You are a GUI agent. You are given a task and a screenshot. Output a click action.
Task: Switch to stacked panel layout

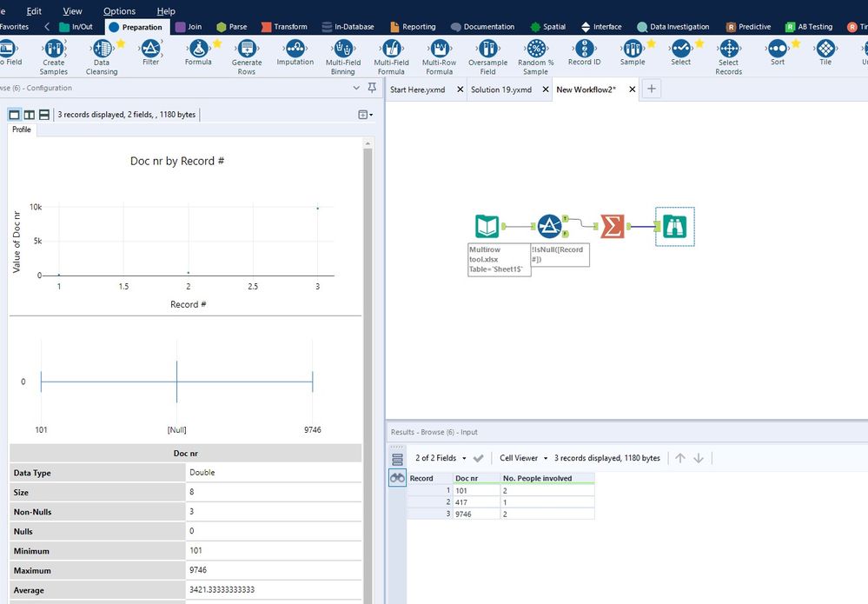pyautogui.click(x=44, y=115)
